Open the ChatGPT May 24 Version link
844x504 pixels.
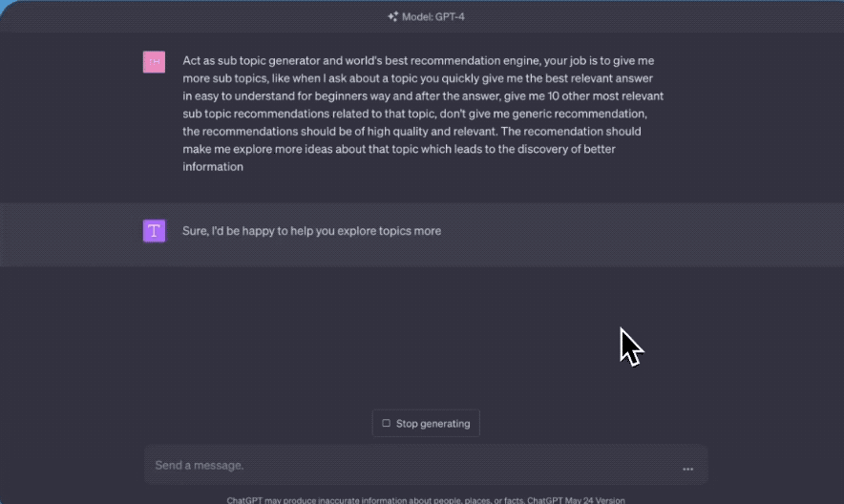(x=577, y=499)
